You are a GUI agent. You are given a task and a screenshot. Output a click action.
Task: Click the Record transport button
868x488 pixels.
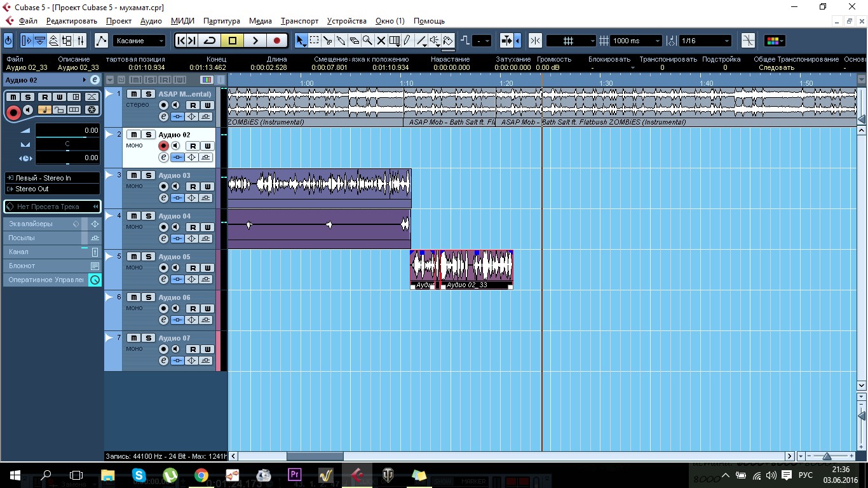pos(276,41)
